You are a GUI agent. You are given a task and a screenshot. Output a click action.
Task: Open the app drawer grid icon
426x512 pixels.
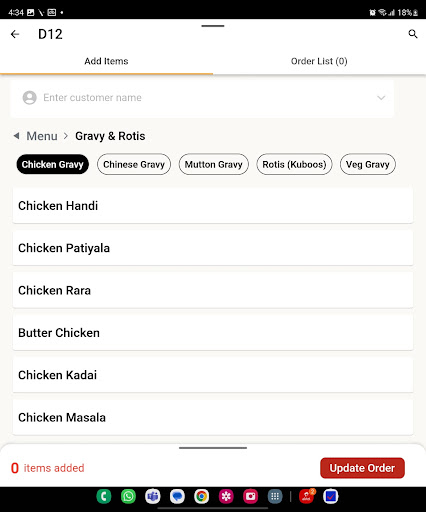tap(275, 496)
